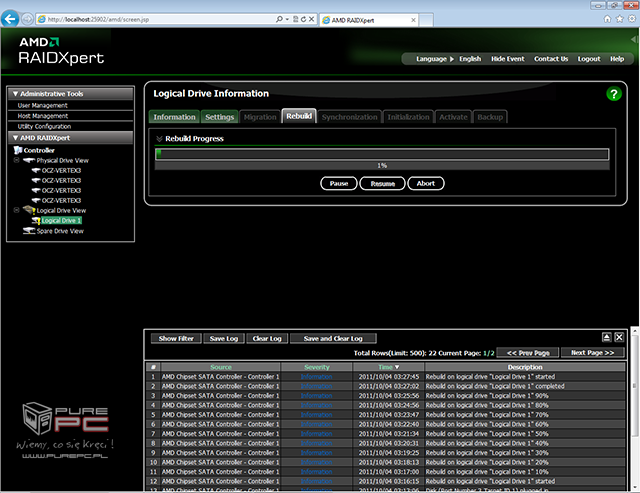
Task: Close the event log panel X
Action: [619, 337]
